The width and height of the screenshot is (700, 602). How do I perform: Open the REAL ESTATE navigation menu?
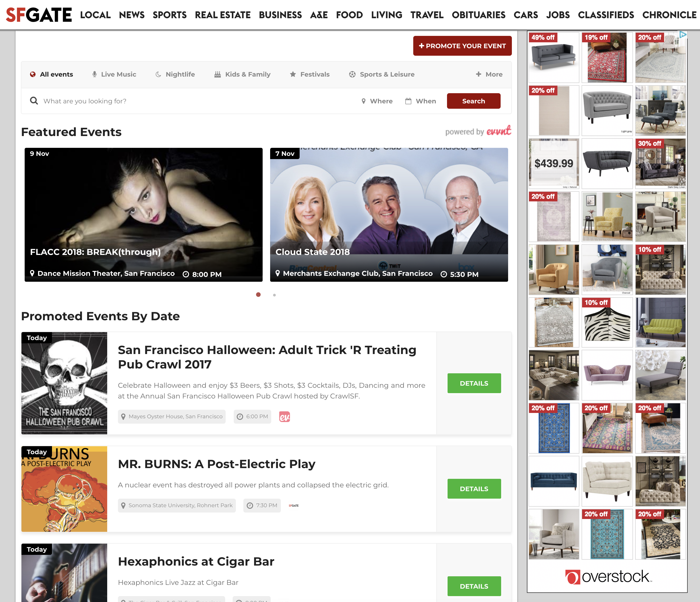click(x=223, y=15)
